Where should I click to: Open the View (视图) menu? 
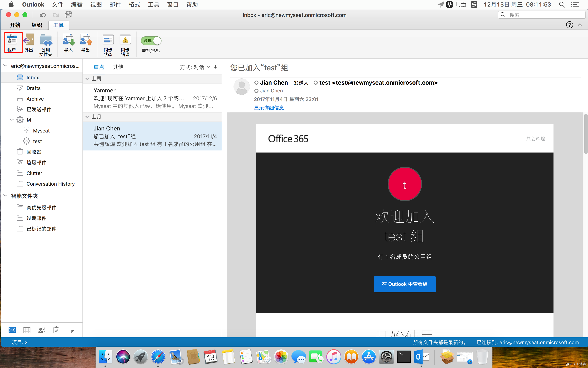coord(96,4)
